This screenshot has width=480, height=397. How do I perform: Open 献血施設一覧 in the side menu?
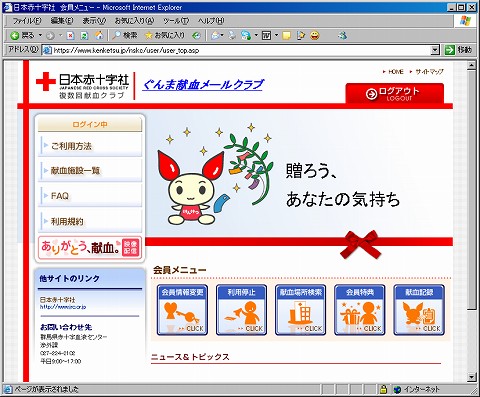point(90,171)
